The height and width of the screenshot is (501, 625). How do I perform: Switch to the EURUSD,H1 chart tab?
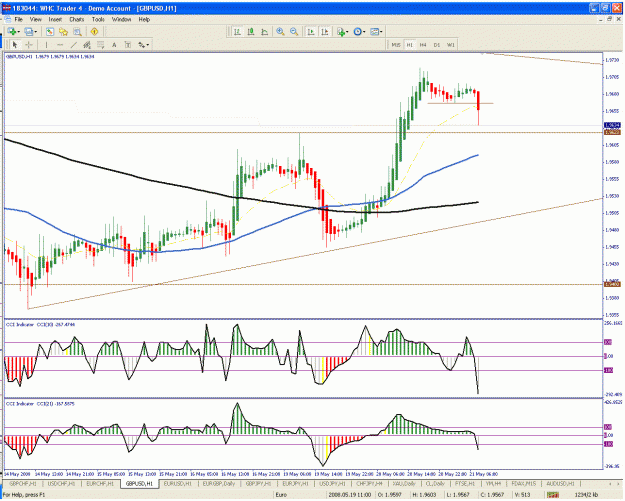pos(178,484)
